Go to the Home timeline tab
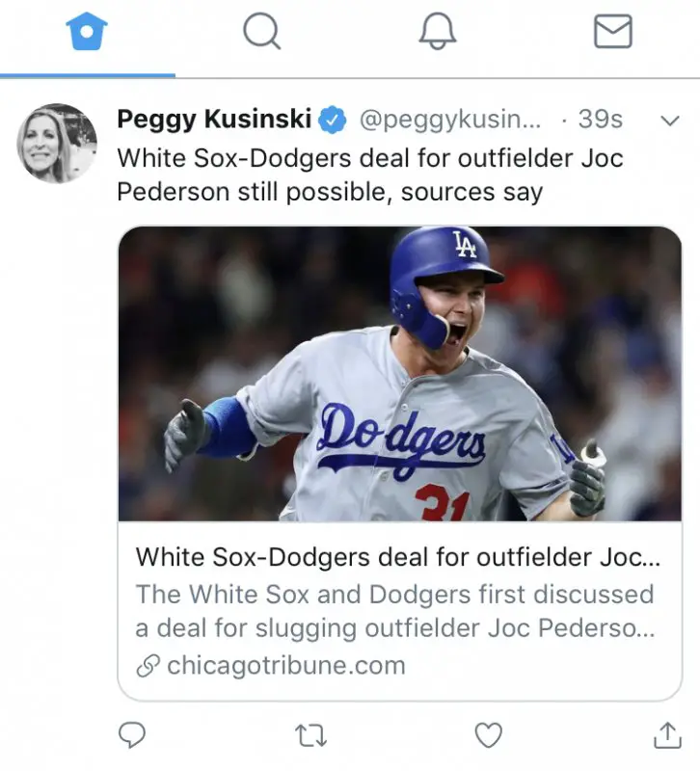Image resolution: width=700 pixels, height=771 pixels. click(x=87, y=33)
